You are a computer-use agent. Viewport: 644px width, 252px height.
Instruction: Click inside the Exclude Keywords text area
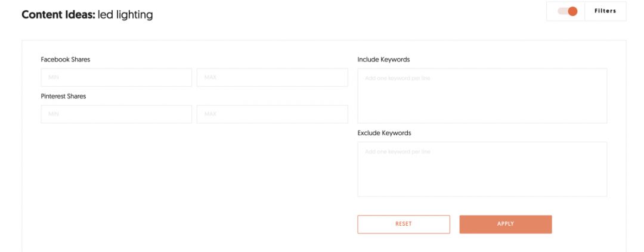pyautogui.click(x=482, y=169)
